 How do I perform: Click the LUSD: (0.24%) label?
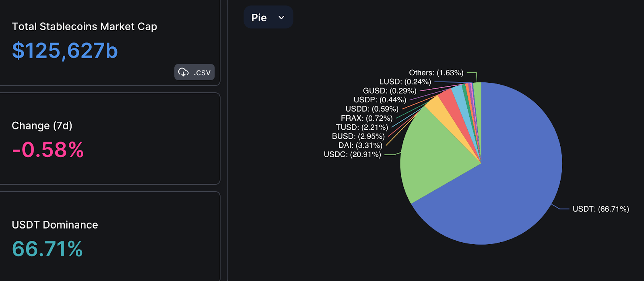[x=405, y=81]
